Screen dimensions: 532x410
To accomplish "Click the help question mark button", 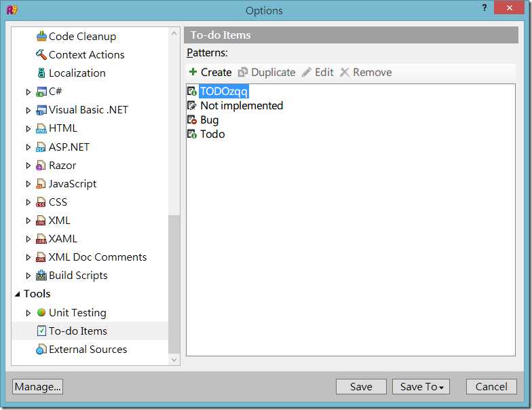I will [x=484, y=7].
